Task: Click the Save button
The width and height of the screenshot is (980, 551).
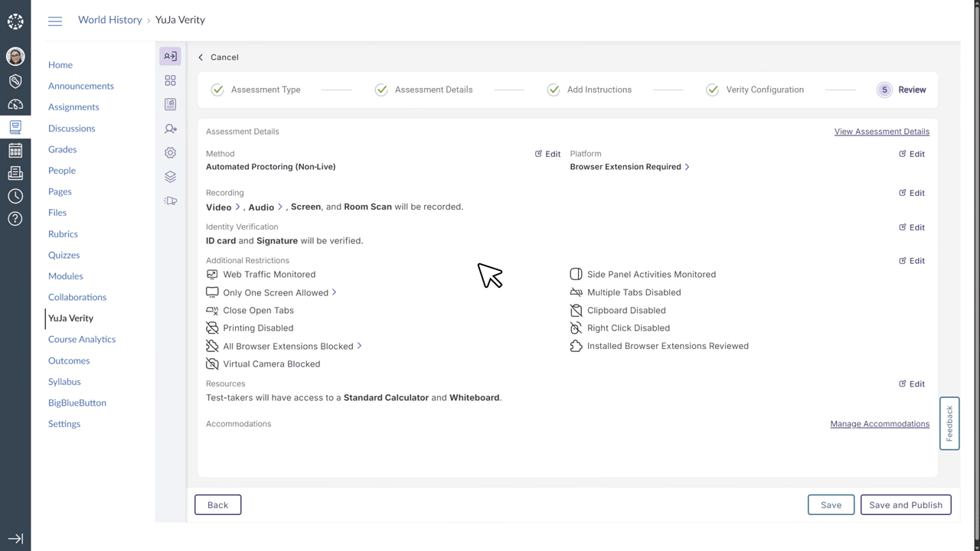Action: (831, 505)
